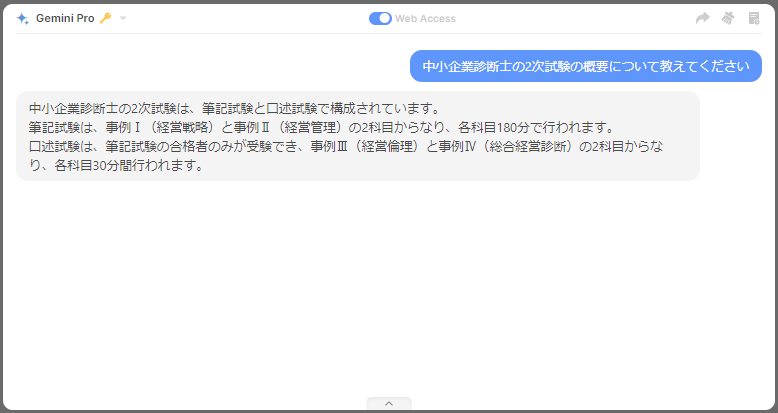Select the blue user question bubble
This screenshot has height=413, width=778.
pos(585,66)
